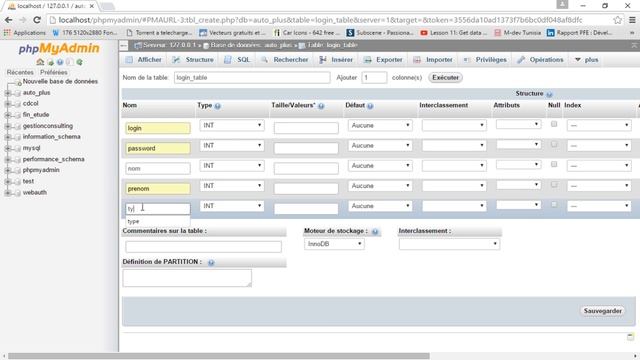The image size is (640, 360).
Task: Open help icon next to Structure label
Action: click(x=549, y=94)
